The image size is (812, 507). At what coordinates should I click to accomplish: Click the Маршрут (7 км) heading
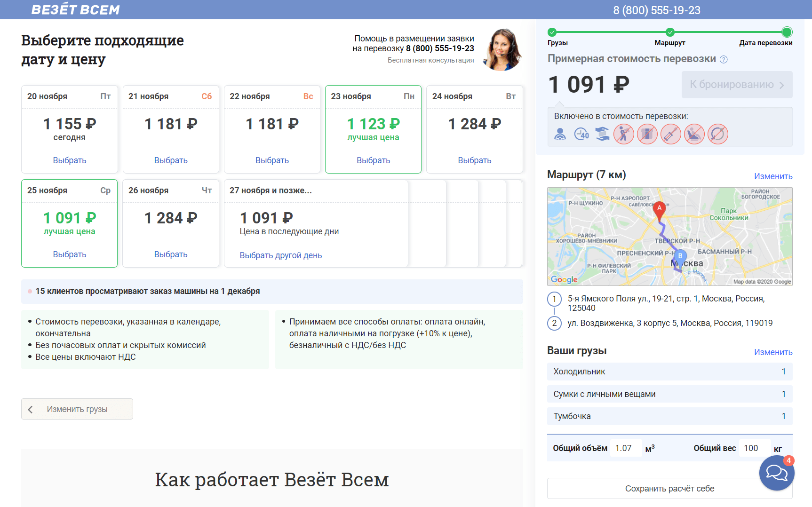[586, 175]
